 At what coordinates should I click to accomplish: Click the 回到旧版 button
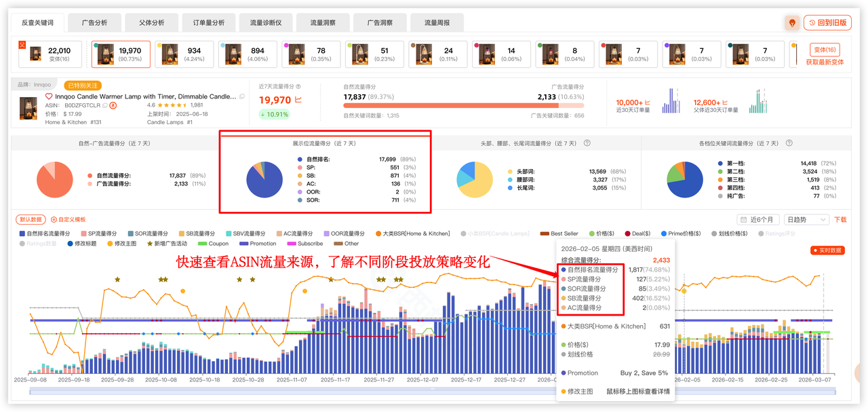tap(827, 22)
